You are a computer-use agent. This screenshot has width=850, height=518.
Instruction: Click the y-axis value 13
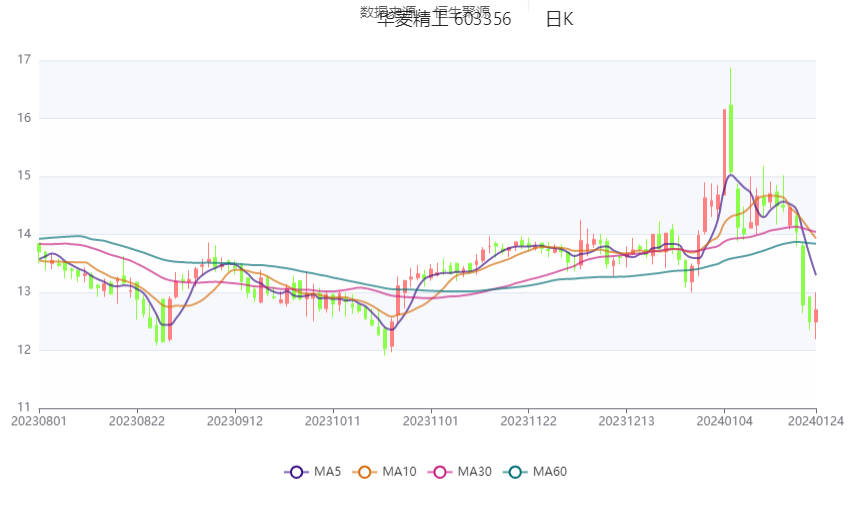tap(24, 292)
